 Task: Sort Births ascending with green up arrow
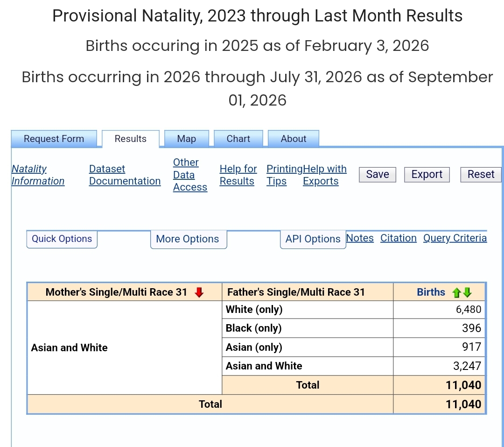[x=456, y=292]
